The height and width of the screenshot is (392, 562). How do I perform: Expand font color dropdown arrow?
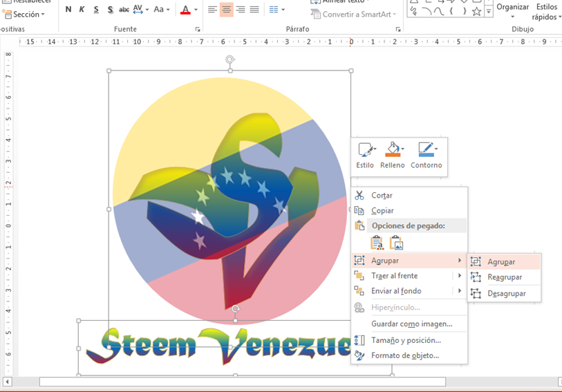196,10
